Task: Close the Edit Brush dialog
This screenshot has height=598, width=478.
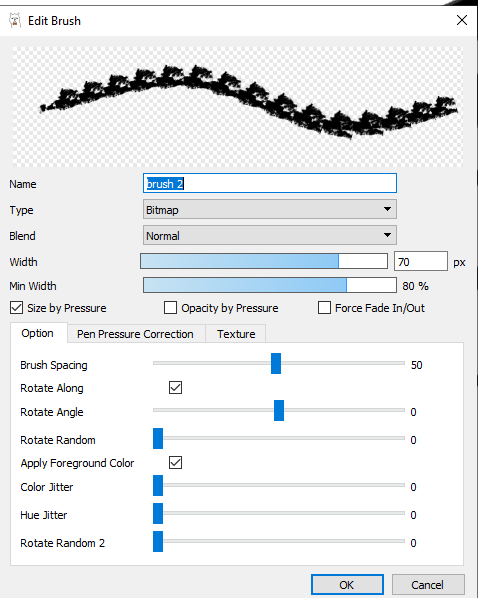Action: pos(462,20)
